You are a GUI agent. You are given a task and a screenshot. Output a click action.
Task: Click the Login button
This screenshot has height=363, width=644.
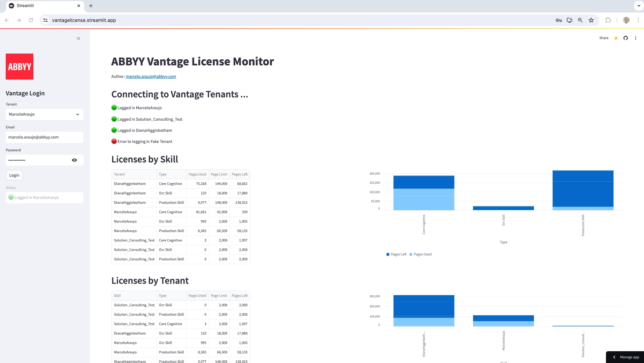(x=14, y=175)
